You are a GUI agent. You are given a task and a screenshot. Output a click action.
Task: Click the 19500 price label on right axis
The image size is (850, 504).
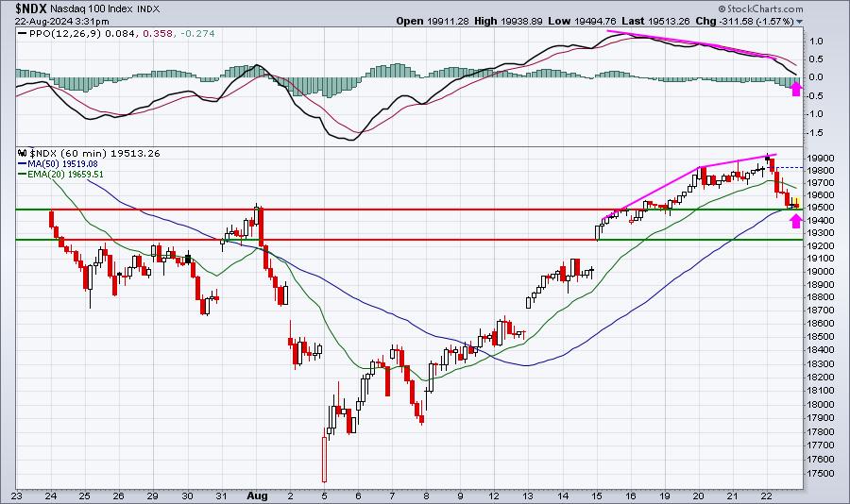(820, 208)
